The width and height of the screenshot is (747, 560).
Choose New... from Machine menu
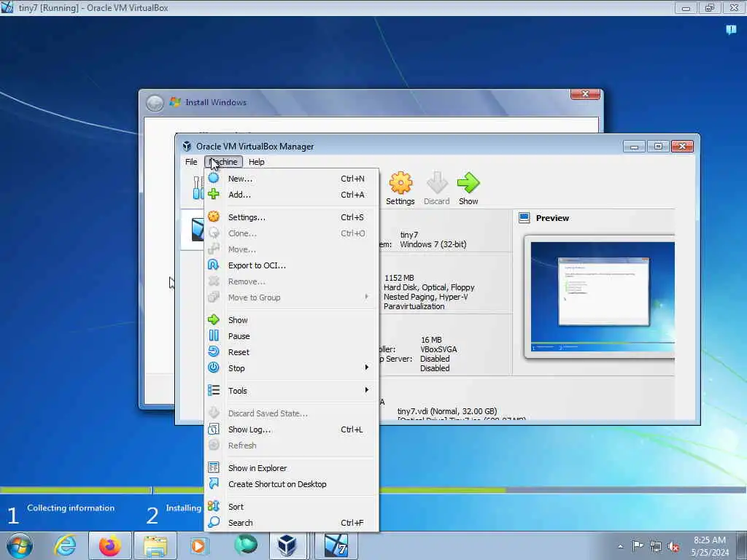292,179
